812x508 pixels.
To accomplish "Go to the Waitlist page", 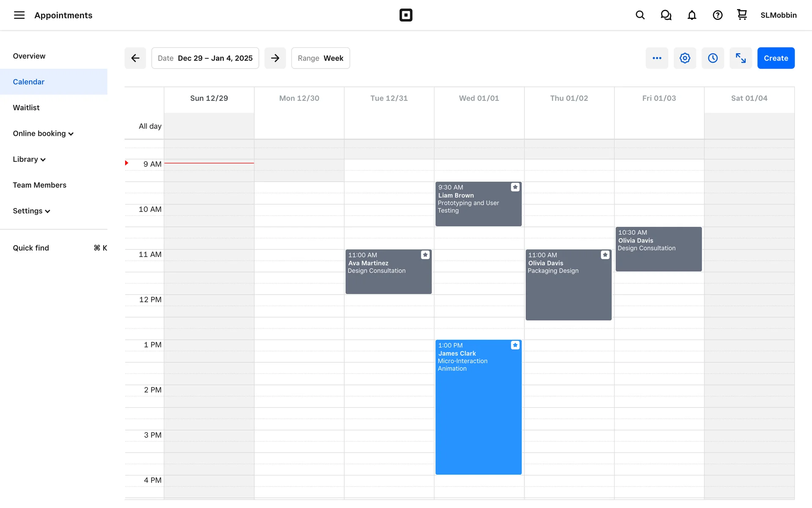I will tap(26, 108).
